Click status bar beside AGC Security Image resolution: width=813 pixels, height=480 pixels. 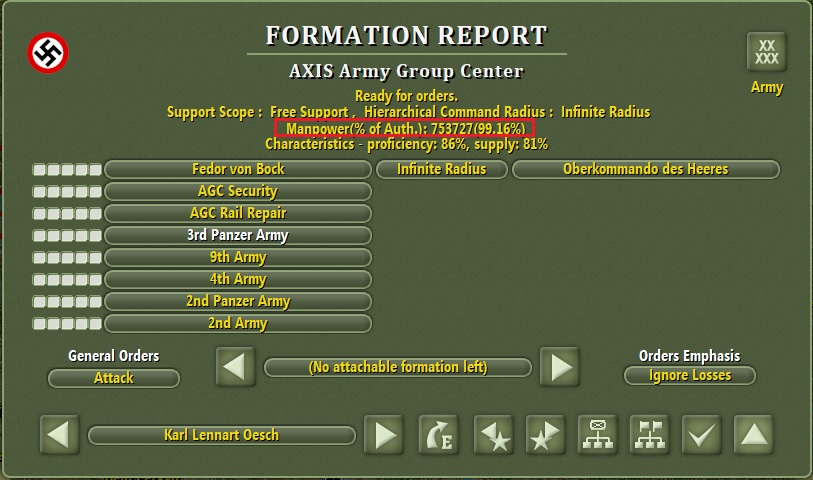point(67,192)
